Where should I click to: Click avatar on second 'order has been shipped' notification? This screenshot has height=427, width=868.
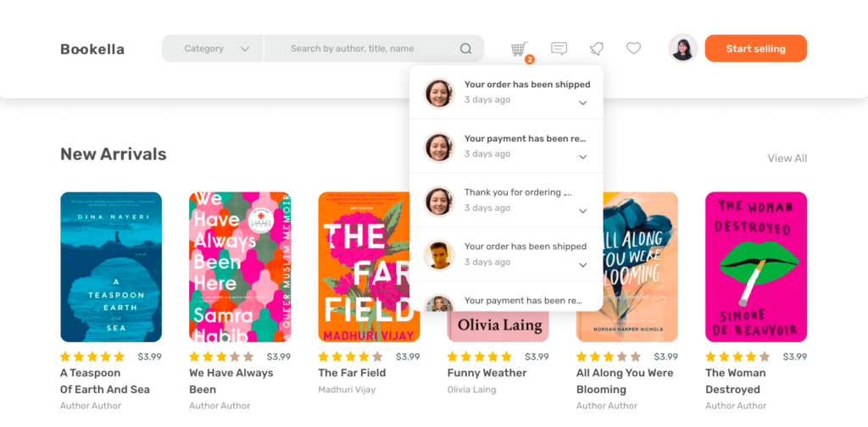click(439, 255)
